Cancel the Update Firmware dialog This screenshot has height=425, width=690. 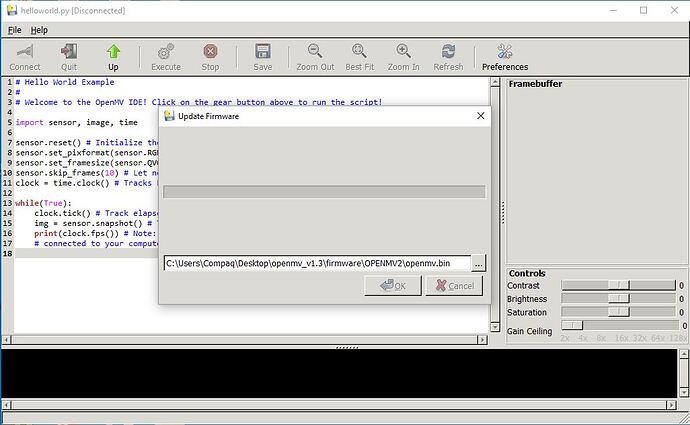point(455,286)
